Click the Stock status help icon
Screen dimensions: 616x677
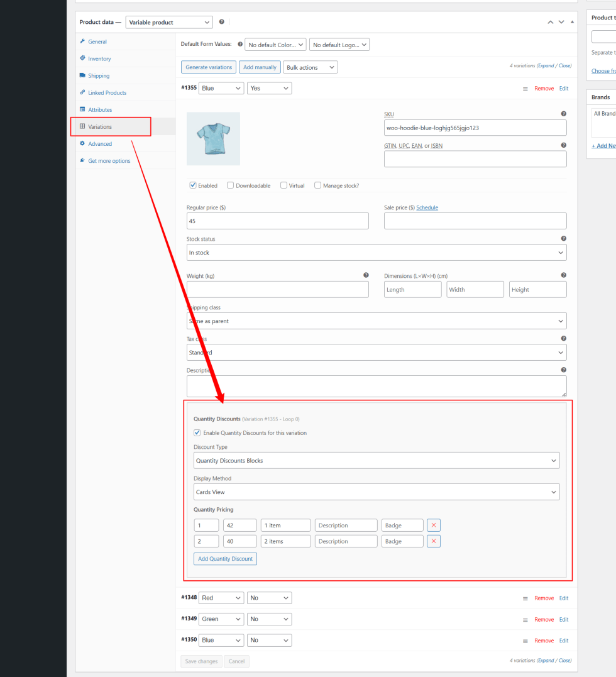pyautogui.click(x=563, y=239)
